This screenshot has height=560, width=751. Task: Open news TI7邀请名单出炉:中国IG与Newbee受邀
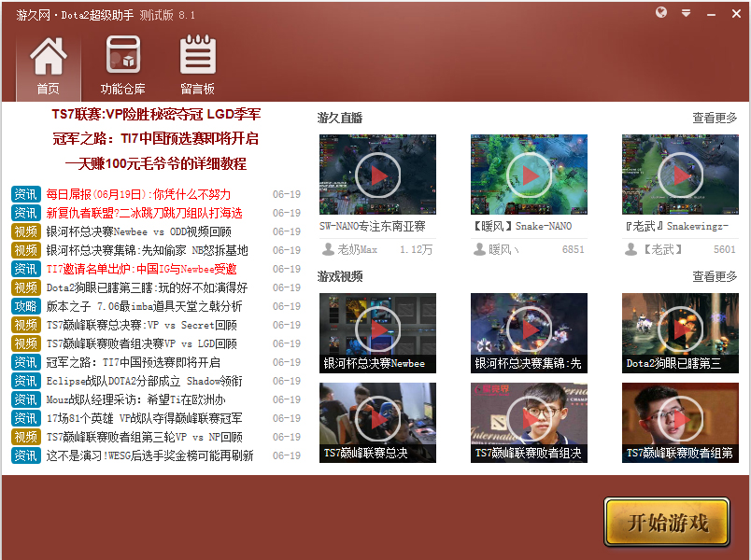pyautogui.click(x=141, y=269)
